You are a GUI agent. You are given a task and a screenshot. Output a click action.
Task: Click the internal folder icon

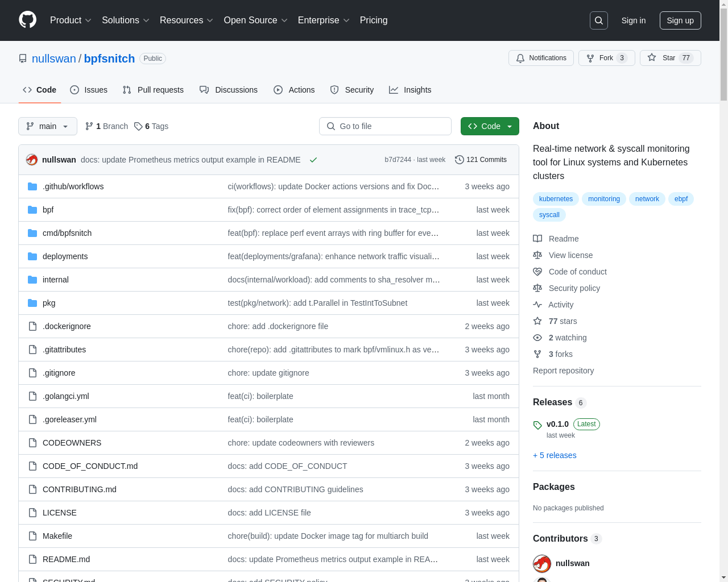tap(32, 280)
